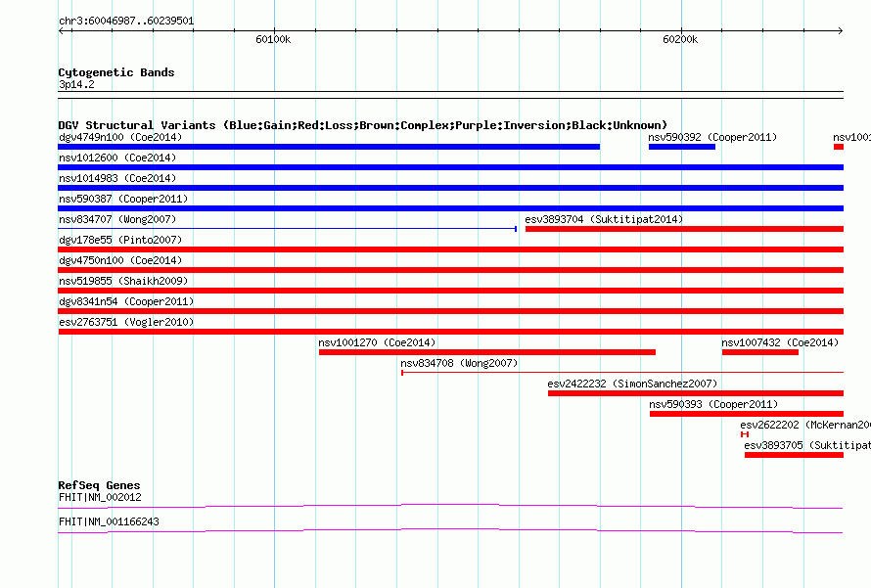Select the red dgv178e55 loss bar

450,249
